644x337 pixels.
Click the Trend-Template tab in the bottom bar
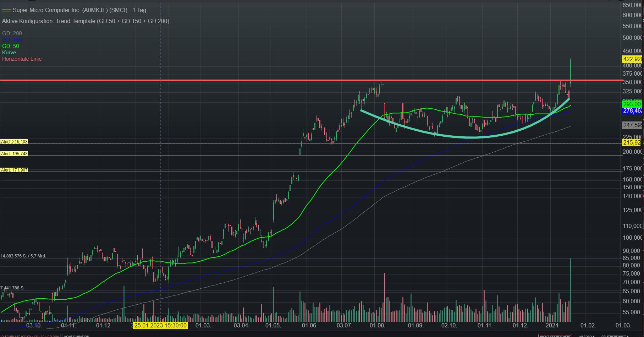(30, 336)
